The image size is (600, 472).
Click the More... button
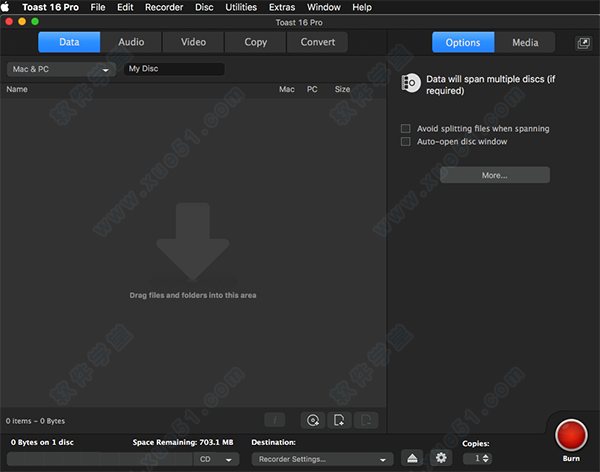coord(495,175)
